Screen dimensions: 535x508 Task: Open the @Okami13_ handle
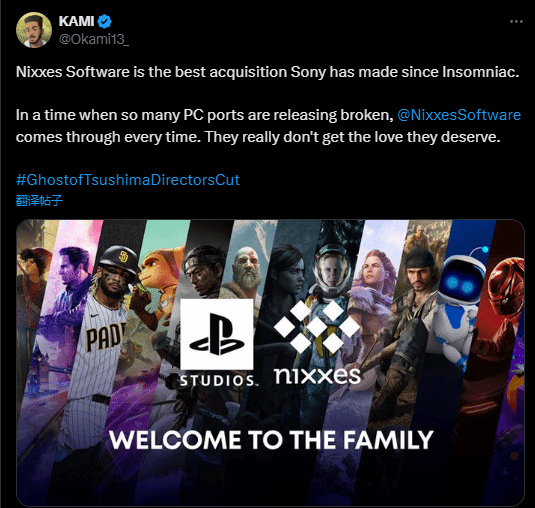[x=93, y=39]
